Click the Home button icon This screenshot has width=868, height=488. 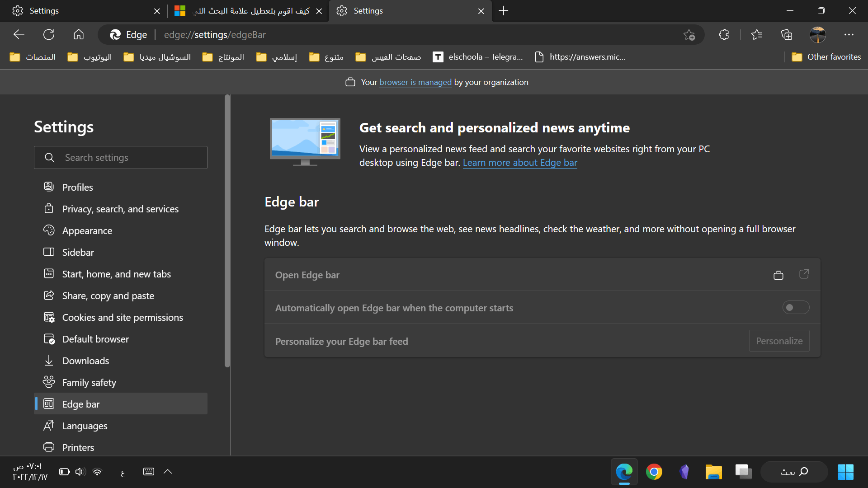click(79, 35)
